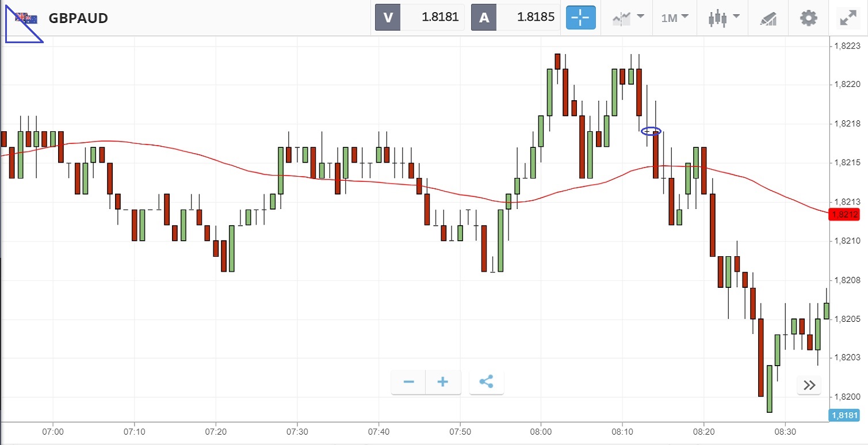
Task: Click the V sell price 1.8181 button
Action: [x=419, y=17]
